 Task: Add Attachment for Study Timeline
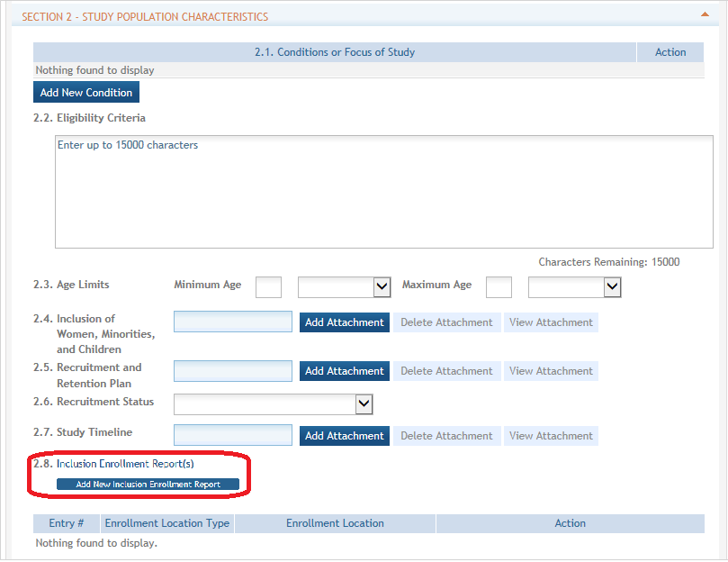click(x=345, y=436)
